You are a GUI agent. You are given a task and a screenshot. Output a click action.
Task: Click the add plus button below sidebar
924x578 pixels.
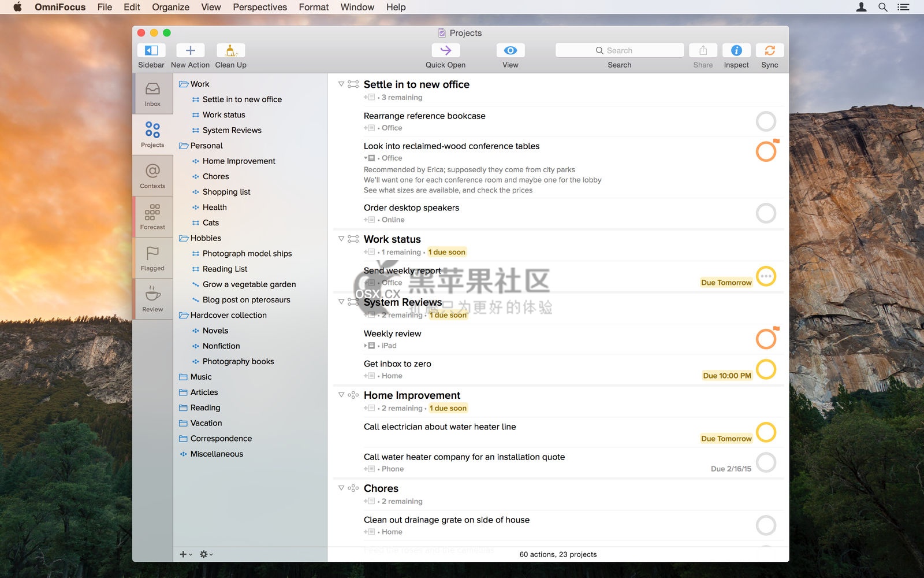click(x=185, y=554)
